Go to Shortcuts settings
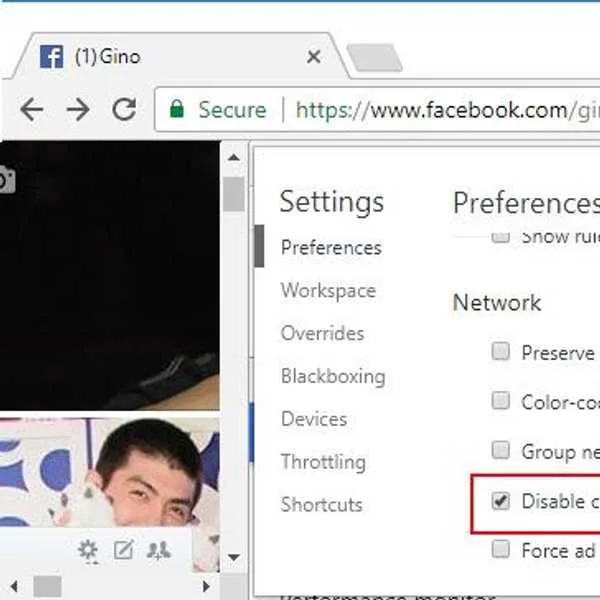 click(x=321, y=504)
